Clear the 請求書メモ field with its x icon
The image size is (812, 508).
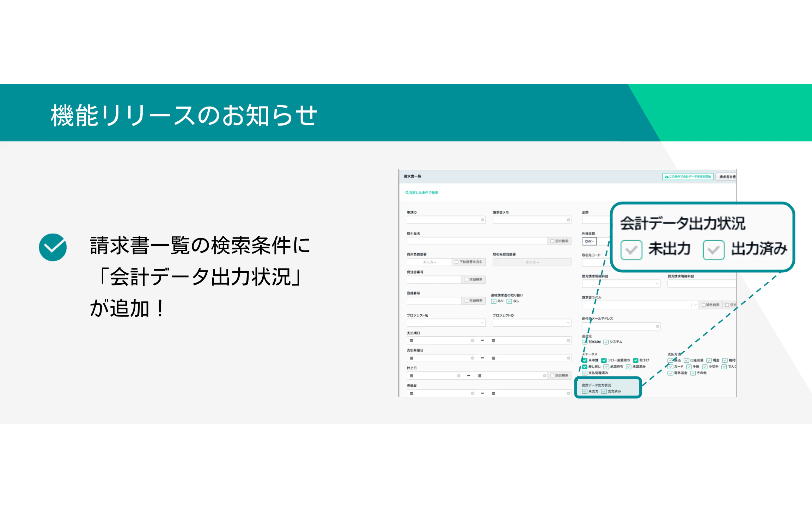[x=568, y=220]
